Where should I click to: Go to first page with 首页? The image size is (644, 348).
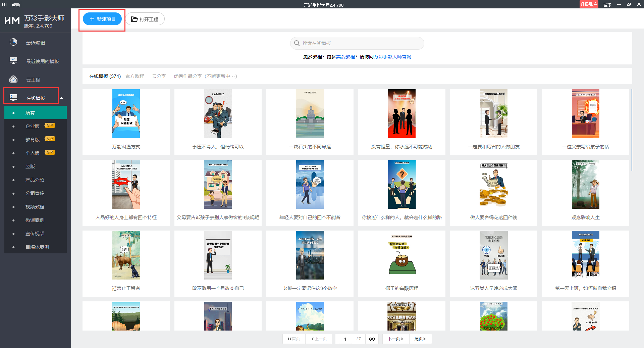[294, 339]
